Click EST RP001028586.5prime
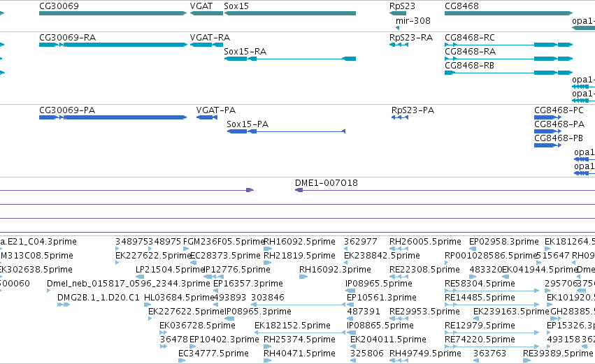The width and height of the screenshot is (595, 364). 491,256
